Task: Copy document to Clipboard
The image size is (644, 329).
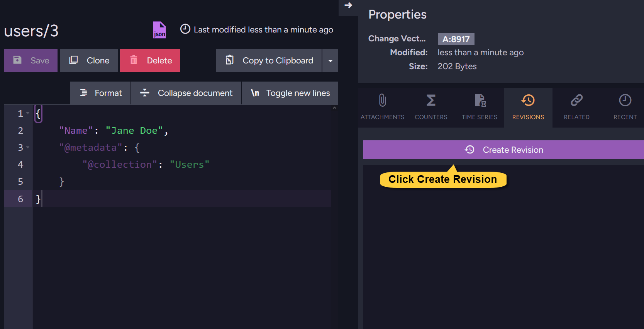Action: tap(269, 60)
